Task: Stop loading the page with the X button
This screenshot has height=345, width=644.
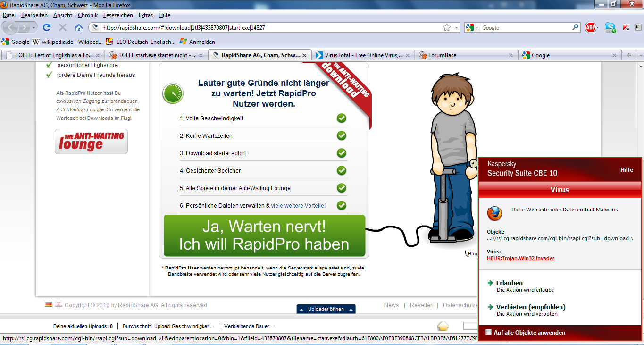Action: tap(62, 27)
